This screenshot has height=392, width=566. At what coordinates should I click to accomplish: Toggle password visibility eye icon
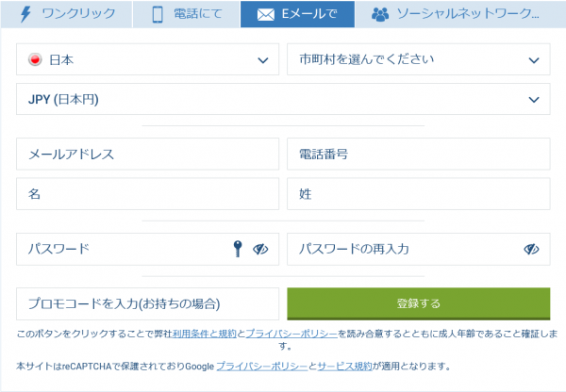260,249
